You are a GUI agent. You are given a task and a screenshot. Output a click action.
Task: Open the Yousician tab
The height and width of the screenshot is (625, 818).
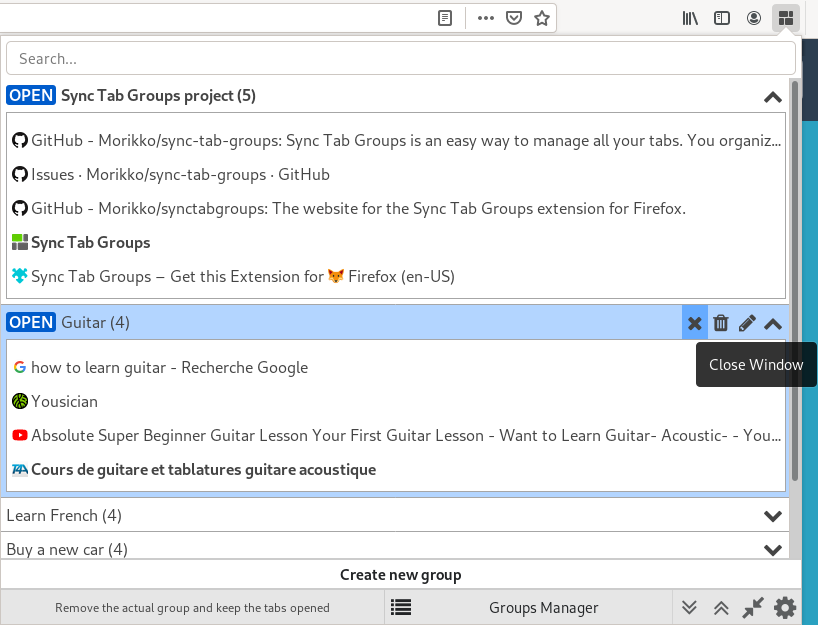[55, 401]
